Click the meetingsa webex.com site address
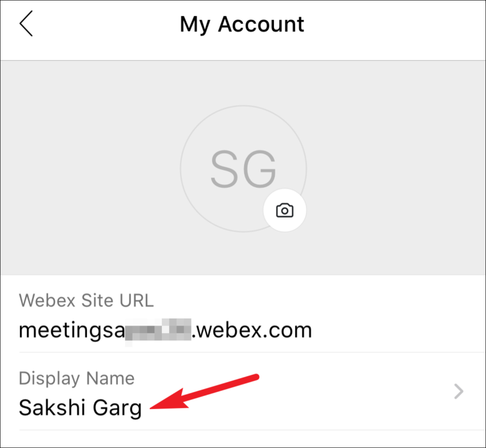Image resolution: width=486 pixels, height=448 pixels. 165,331
